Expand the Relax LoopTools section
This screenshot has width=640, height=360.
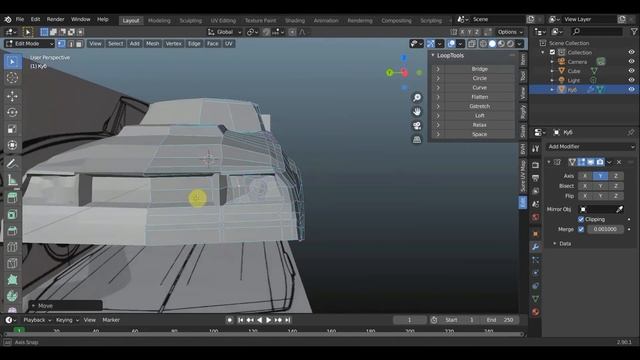pyautogui.click(x=438, y=125)
